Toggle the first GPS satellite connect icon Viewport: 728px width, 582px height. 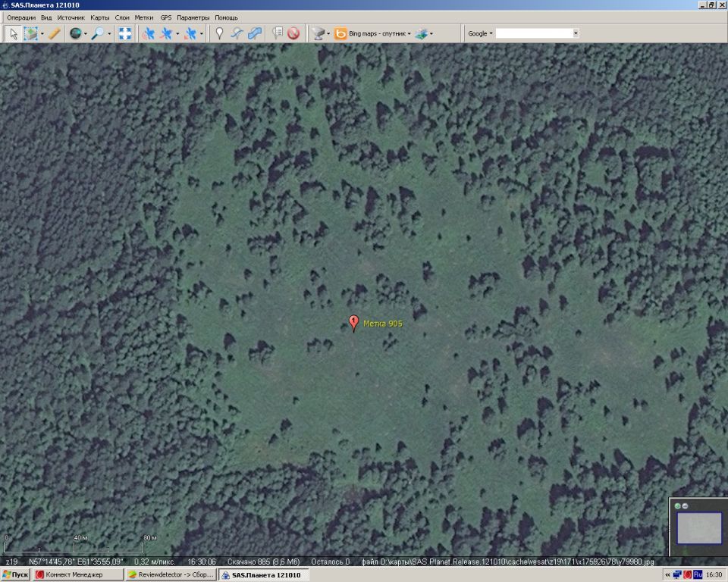tap(149, 33)
